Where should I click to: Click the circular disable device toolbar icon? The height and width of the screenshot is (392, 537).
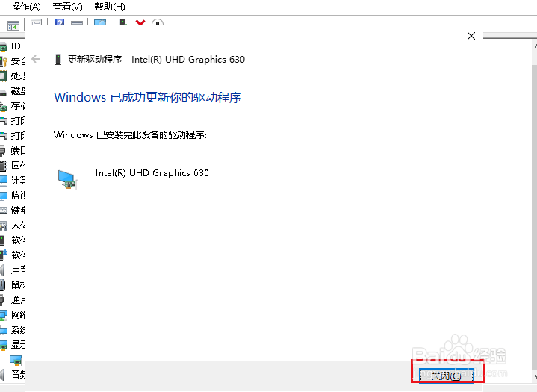tap(158, 22)
